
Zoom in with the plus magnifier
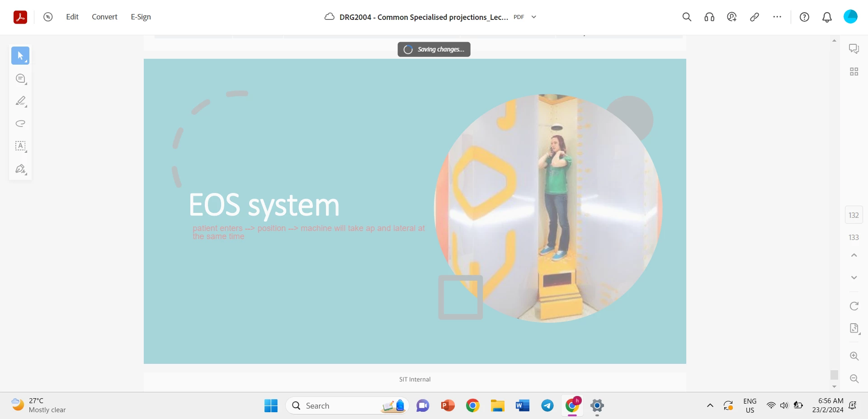tap(854, 356)
